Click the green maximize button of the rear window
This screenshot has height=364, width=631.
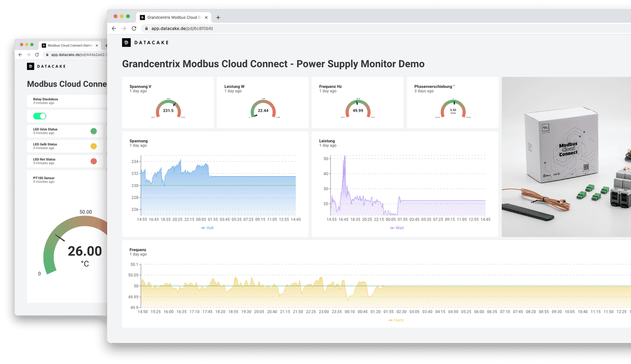(x=32, y=45)
